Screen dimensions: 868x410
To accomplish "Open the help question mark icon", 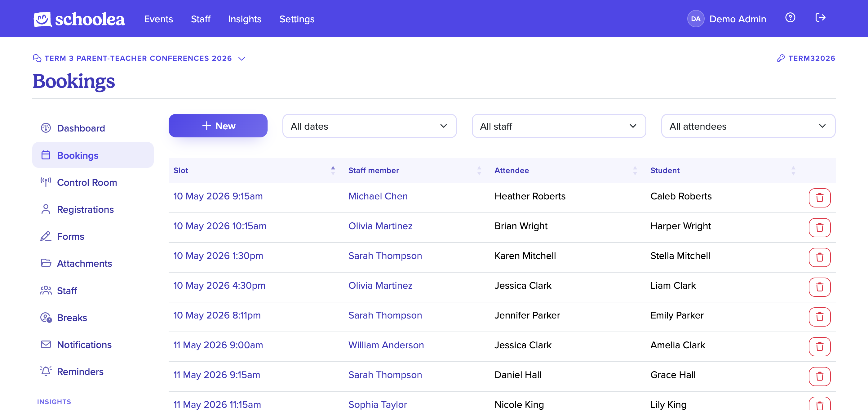I will 790,18.
